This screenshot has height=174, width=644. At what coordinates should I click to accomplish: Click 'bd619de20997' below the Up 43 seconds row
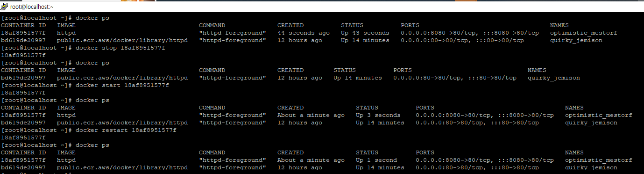[23, 40]
